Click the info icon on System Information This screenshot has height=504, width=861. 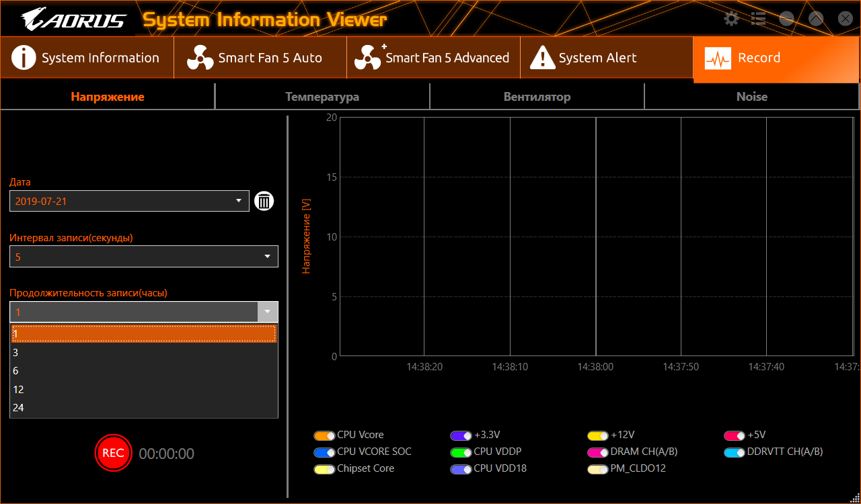(24, 58)
